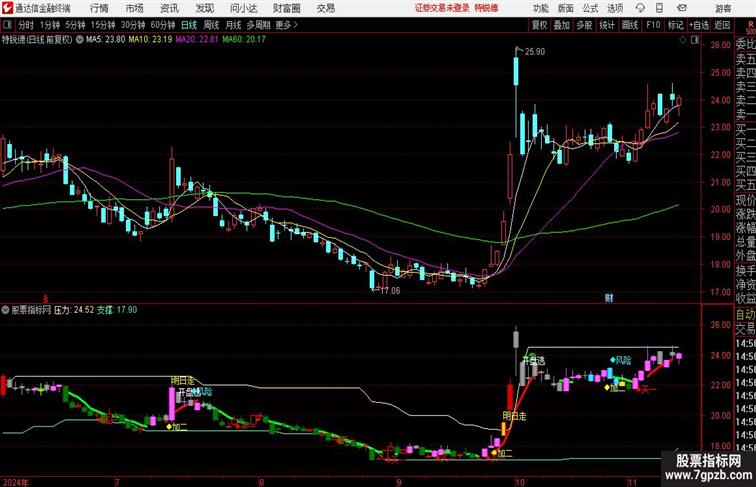756x487 pixels.
Task: Open the 多周期 multi-period view
Action: (x=258, y=25)
